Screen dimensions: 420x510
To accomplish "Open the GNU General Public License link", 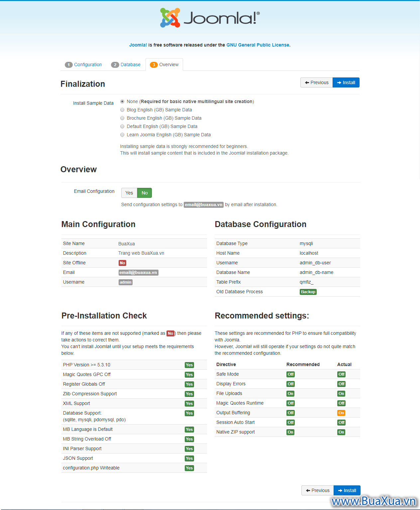I will click(258, 45).
